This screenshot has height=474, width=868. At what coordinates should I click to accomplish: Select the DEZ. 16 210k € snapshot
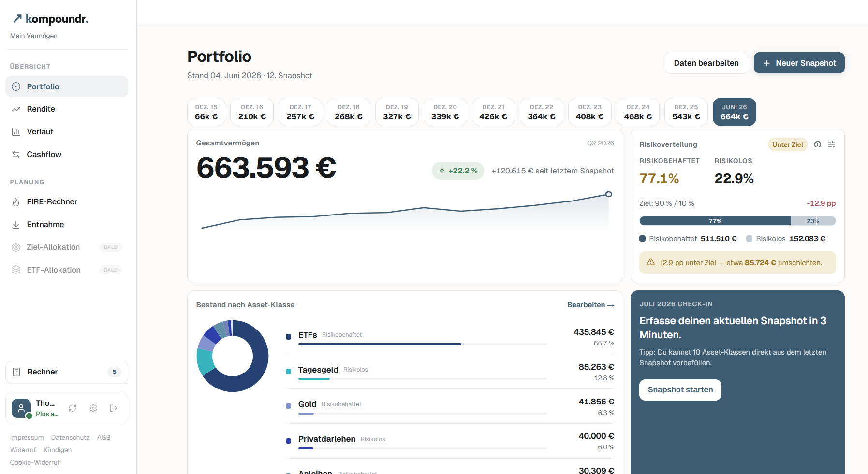[x=252, y=112]
